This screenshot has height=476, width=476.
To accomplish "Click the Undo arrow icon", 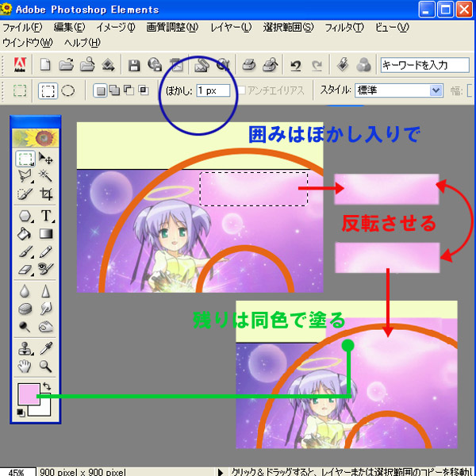I will (x=296, y=65).
